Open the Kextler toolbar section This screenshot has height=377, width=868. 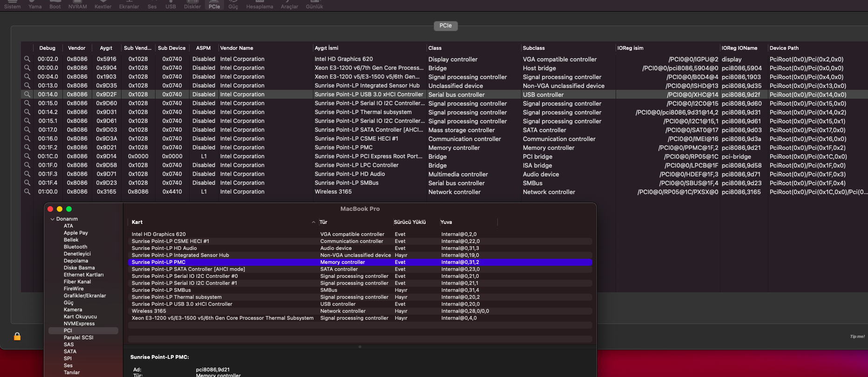(103, 5)
